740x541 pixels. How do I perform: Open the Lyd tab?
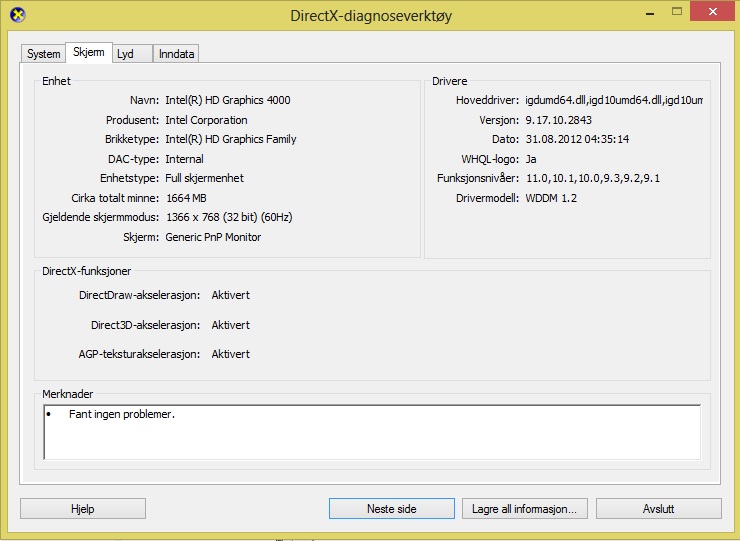(132, 54)
